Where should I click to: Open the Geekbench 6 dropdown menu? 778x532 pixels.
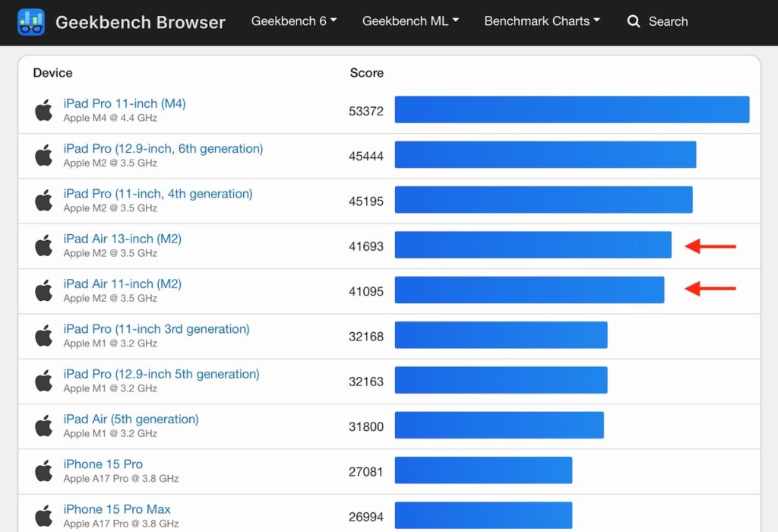pos(294,21)
